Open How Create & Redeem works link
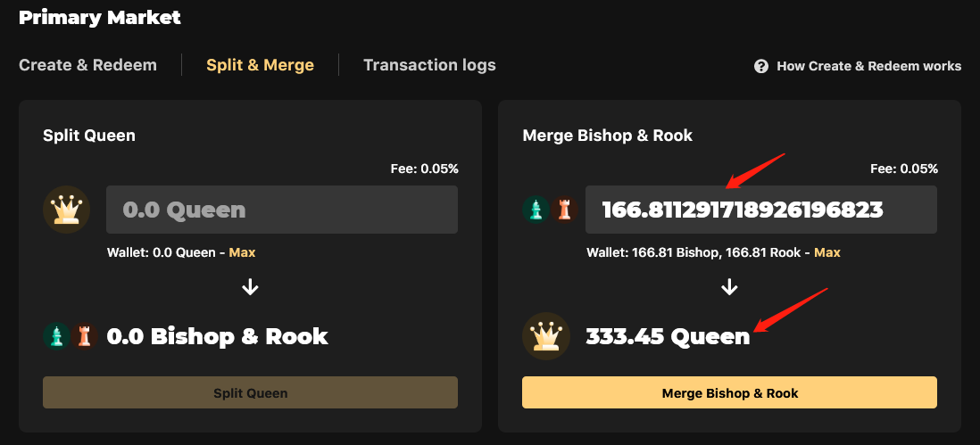 (868, 66)
